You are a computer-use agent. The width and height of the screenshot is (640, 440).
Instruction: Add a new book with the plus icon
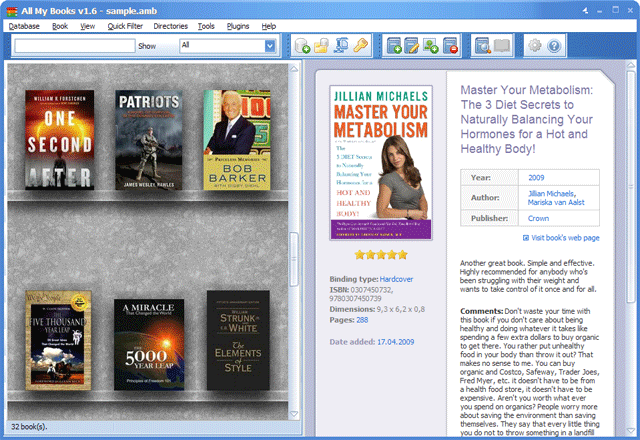coord(394,46)
